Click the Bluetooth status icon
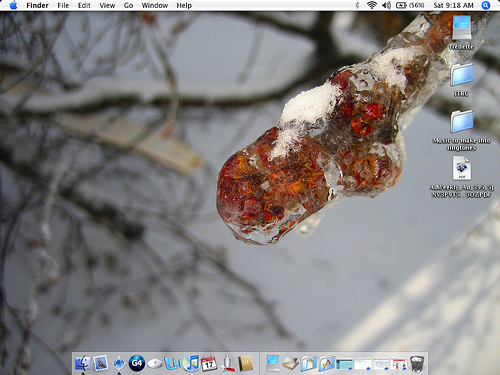 [357, 5]
